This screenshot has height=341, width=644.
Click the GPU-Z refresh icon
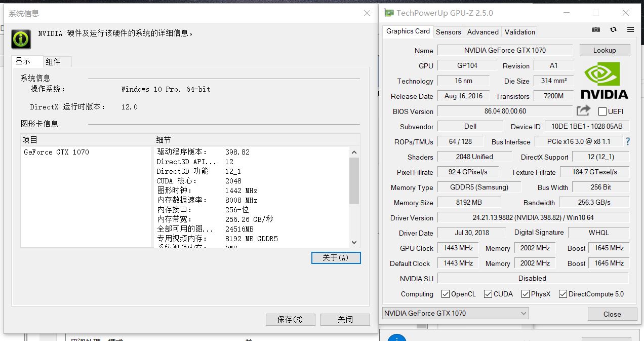pos(613,30)
